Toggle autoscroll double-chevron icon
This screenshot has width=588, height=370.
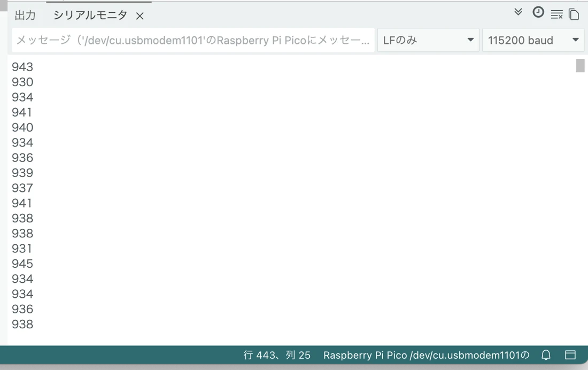pyautogui.click(x=518, y=12)
